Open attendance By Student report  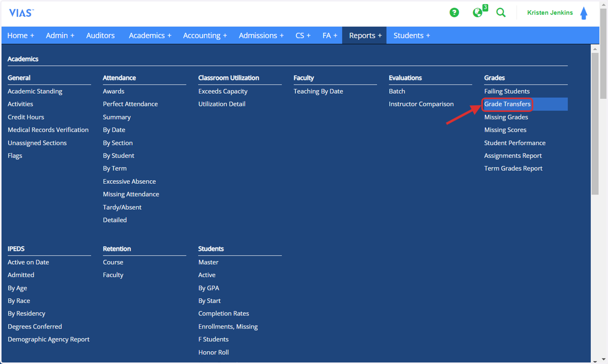(119, 155)
